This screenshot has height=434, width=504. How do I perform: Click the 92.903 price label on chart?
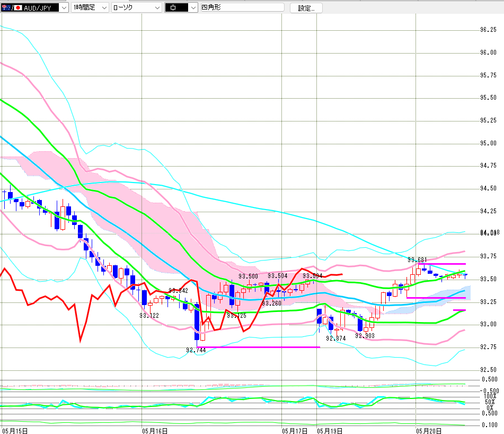click(365, 336)
